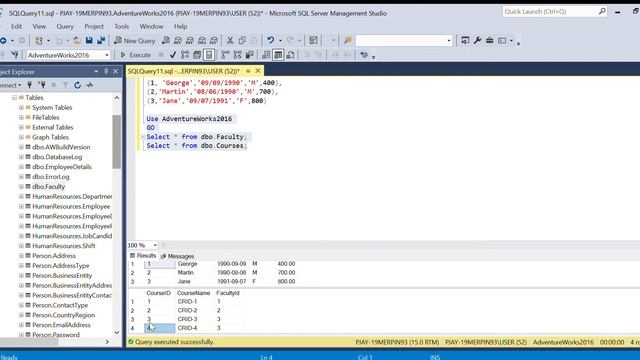Image resolution: width=640 pixels, height=360 pixels.
Task: Open the Project menu
Action: (94, 26)
